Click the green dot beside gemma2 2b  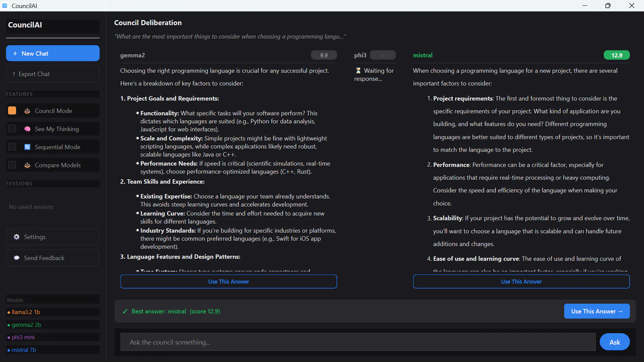pyautogui.click(x=9, y=325)
